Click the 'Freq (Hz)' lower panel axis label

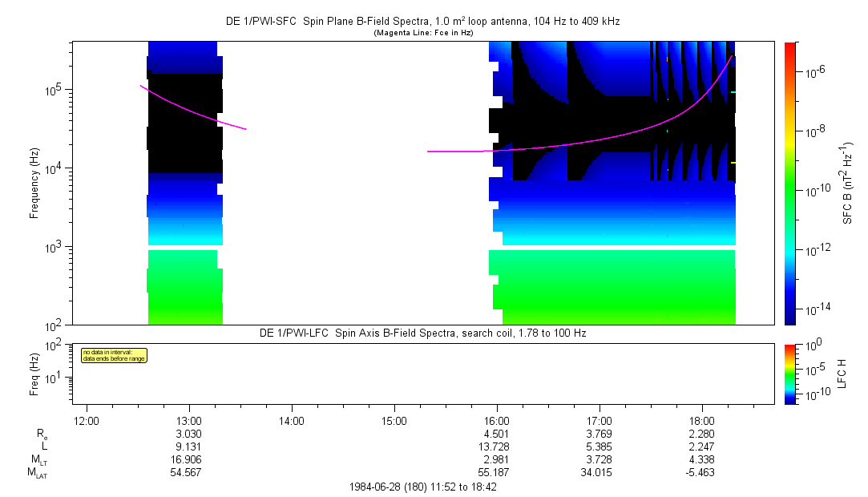34,372
